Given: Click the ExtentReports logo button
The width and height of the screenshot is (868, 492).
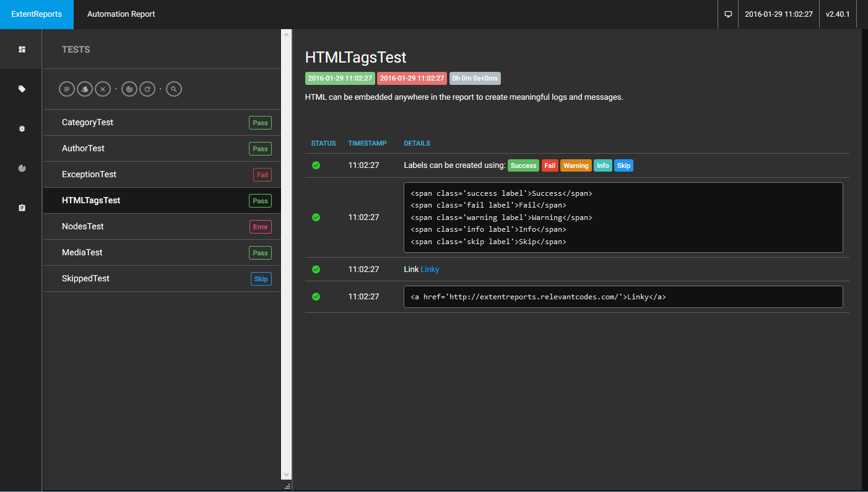Looking at the screenshot, I should coord(37,14).
